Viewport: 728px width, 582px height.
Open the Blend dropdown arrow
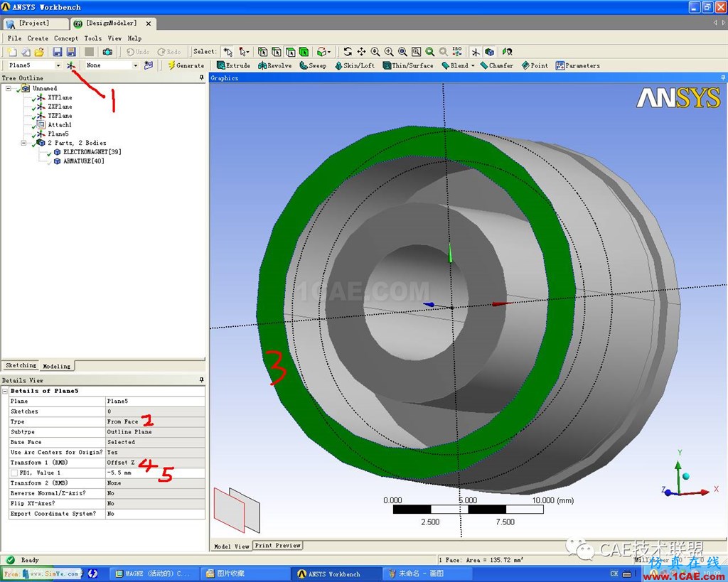point(473,65)
